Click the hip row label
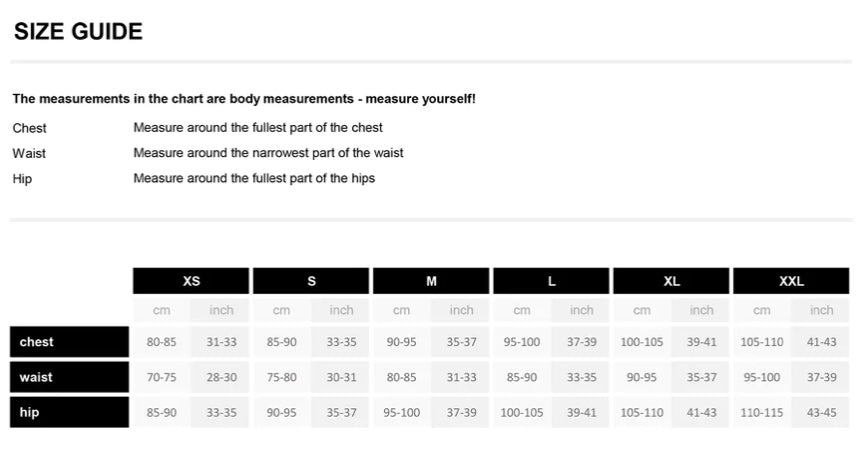 pos(69,412)
